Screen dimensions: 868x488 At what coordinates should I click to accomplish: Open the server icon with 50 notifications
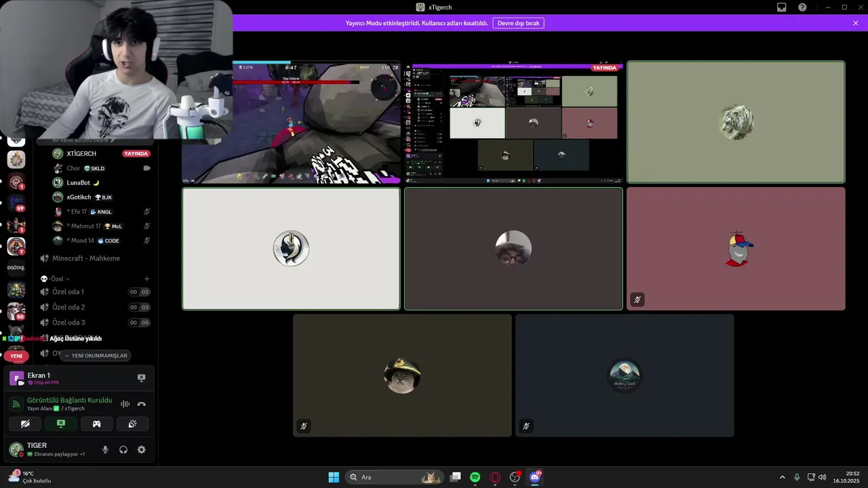coord(16,311)
